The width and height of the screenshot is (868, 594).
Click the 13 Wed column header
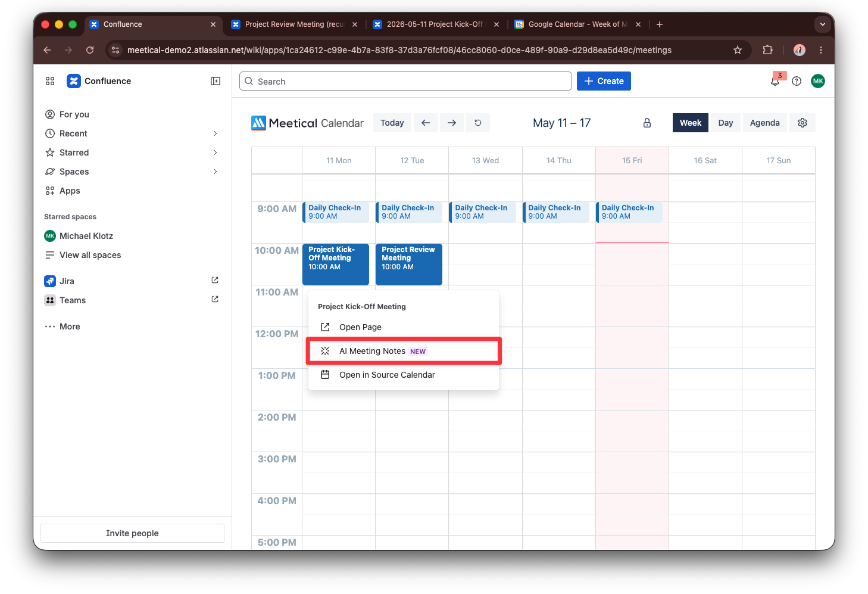pyautogui.click(x=485, y=160)
